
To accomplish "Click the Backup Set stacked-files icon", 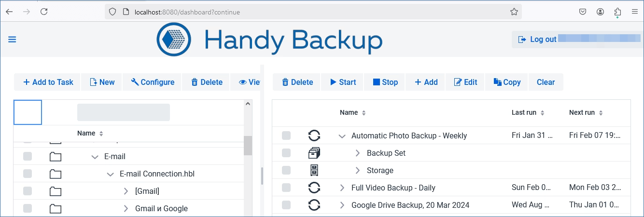I will click(314, 153).
